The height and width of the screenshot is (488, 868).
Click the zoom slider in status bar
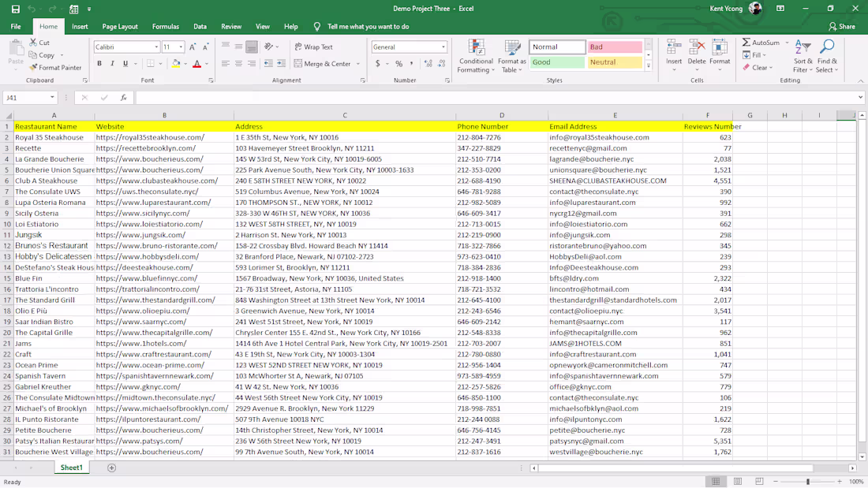pyautogui.click(x=807, y=481)
